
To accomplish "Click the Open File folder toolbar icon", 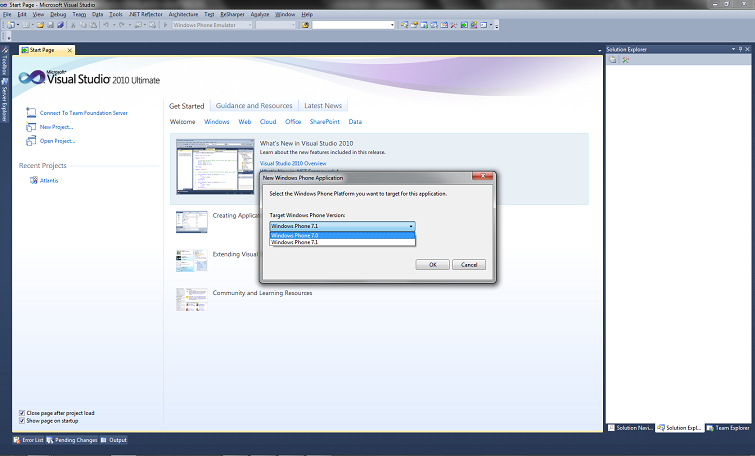I will [x=40, y=25].
